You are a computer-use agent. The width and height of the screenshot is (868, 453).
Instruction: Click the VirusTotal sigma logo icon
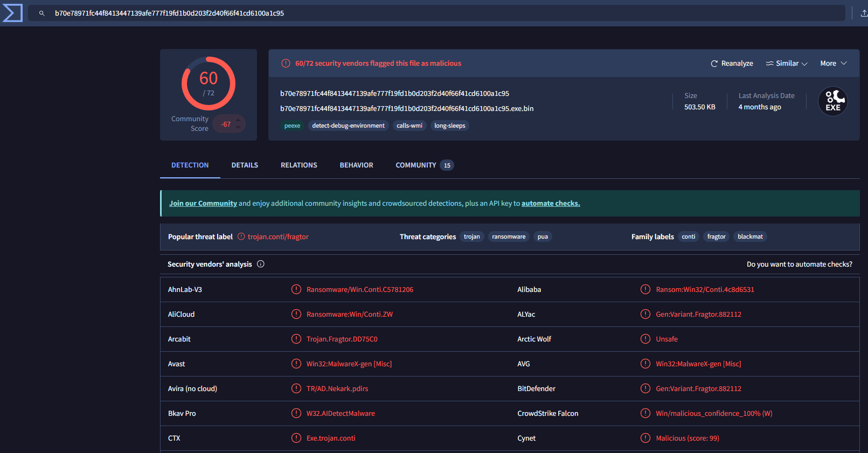pos(12,13)
